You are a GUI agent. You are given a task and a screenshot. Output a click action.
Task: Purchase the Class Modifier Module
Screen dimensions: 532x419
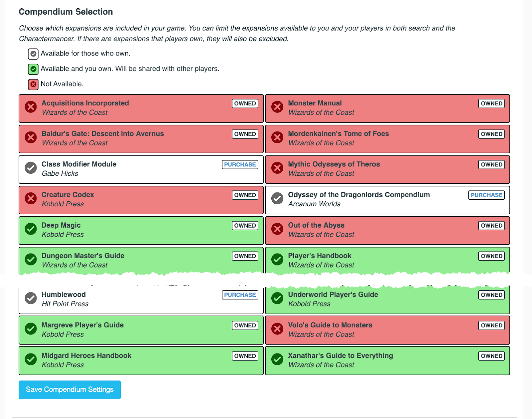(240, 164)
